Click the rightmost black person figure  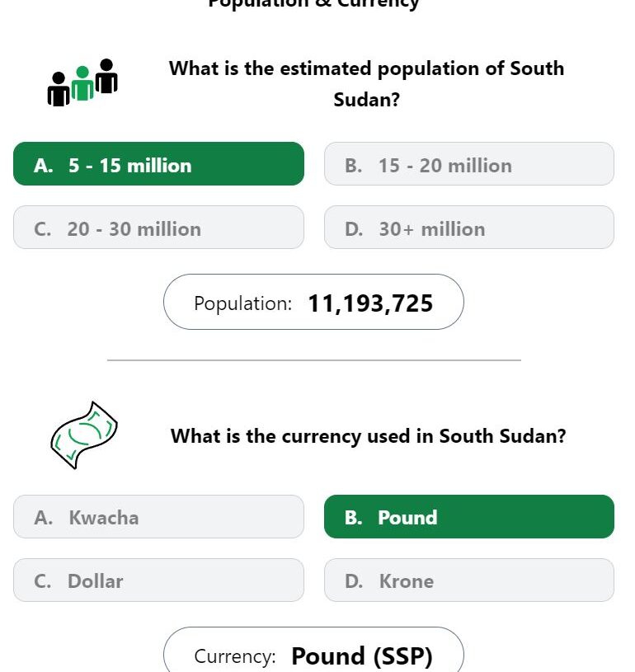click(106, 76)
